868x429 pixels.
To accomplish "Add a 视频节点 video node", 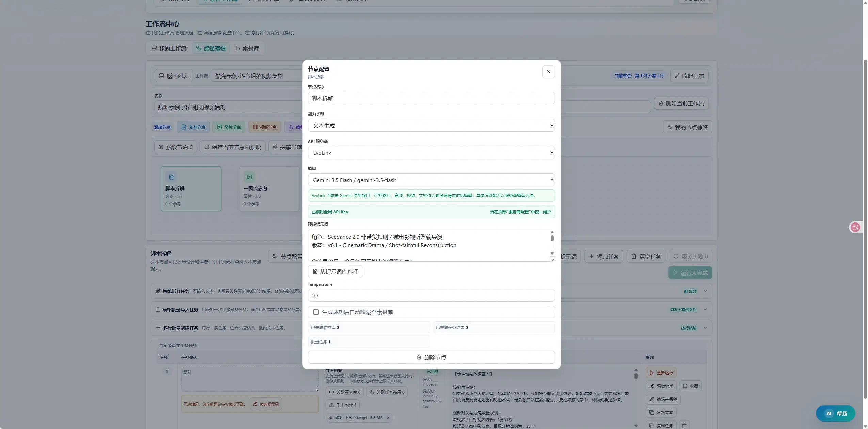I will (264, 127).
